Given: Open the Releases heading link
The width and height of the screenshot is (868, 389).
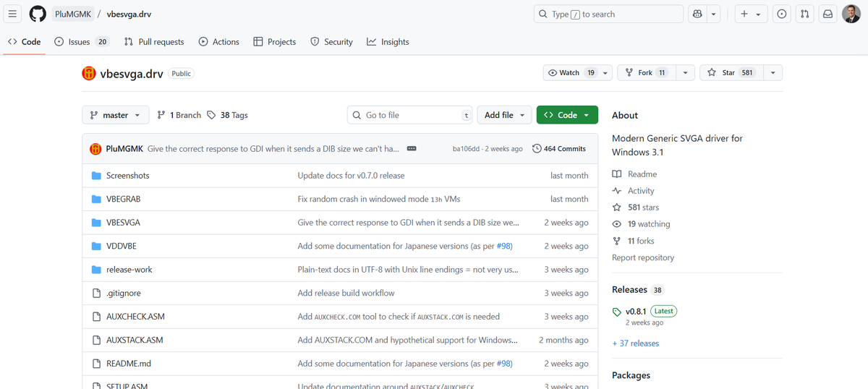Looking at the screenshot, I should point(629,289).
